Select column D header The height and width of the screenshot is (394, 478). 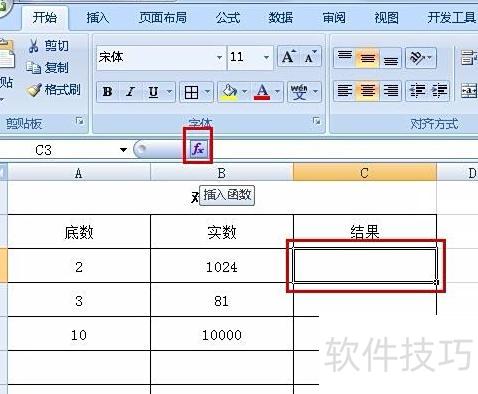click(x=458, y=173)
